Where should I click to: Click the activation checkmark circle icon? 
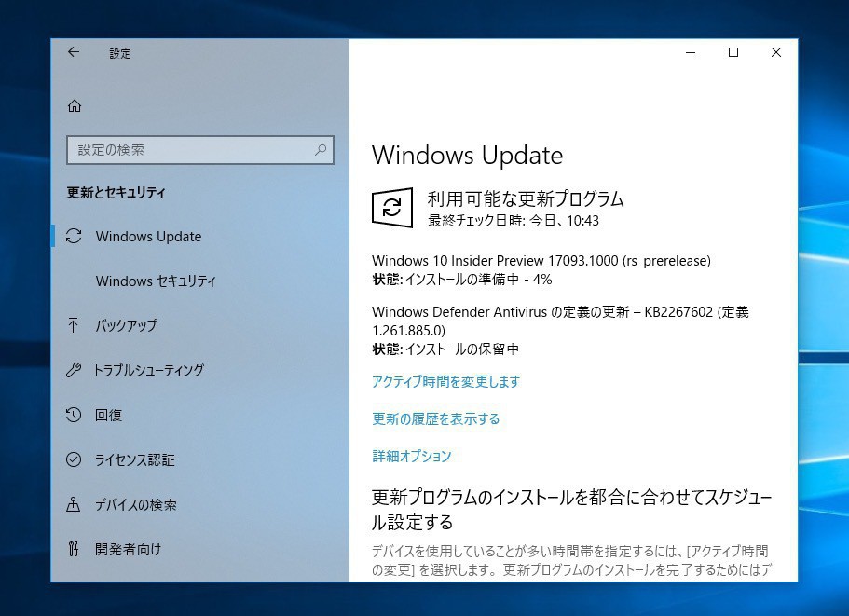click(74, 459)
